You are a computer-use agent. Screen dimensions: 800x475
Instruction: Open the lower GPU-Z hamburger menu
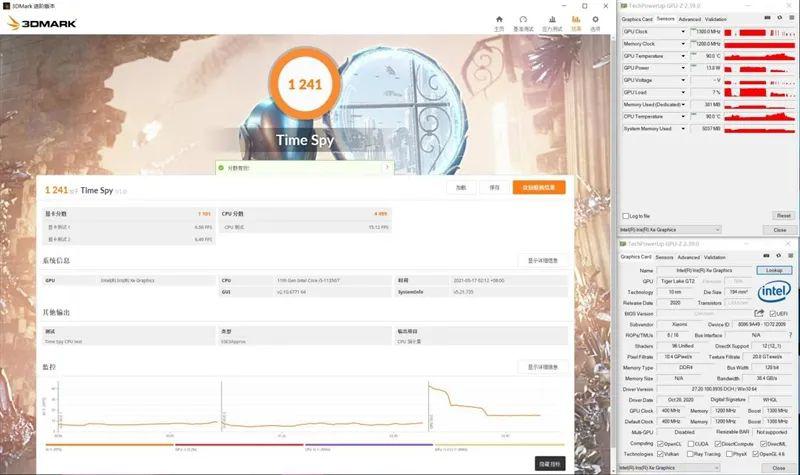tap(791, 256)
